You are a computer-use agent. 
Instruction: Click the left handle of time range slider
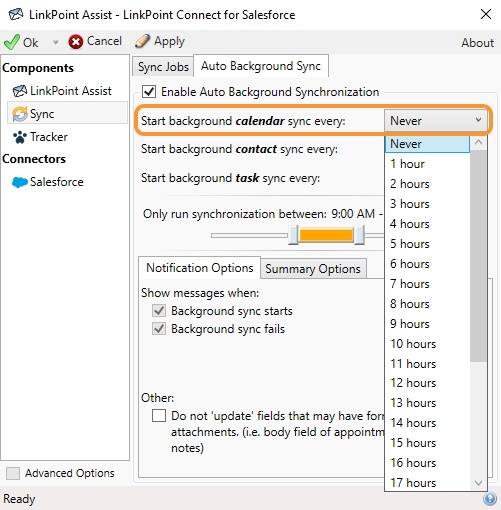click(x=293, y=235)
